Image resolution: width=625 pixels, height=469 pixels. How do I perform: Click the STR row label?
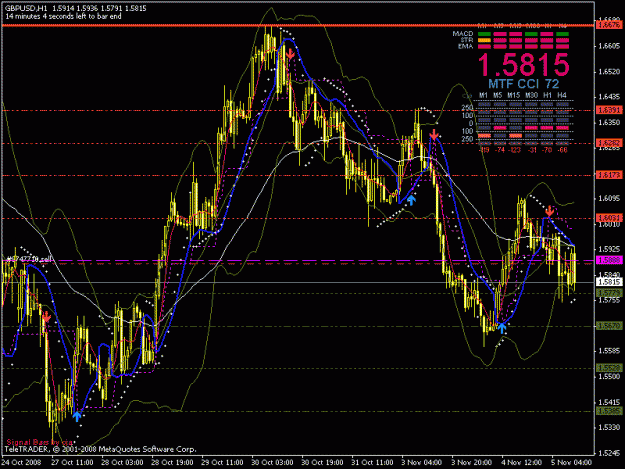(x=467, y=40)
